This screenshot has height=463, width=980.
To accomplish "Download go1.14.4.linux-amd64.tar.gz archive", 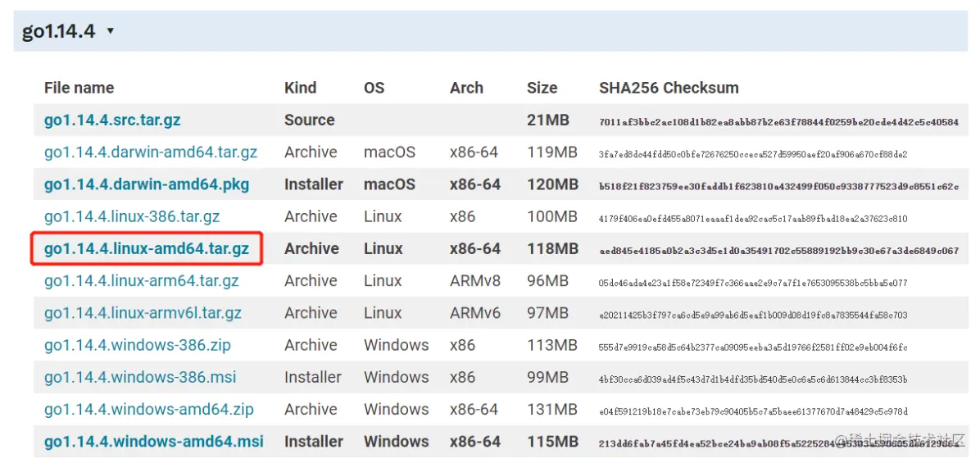I will 147,248.
